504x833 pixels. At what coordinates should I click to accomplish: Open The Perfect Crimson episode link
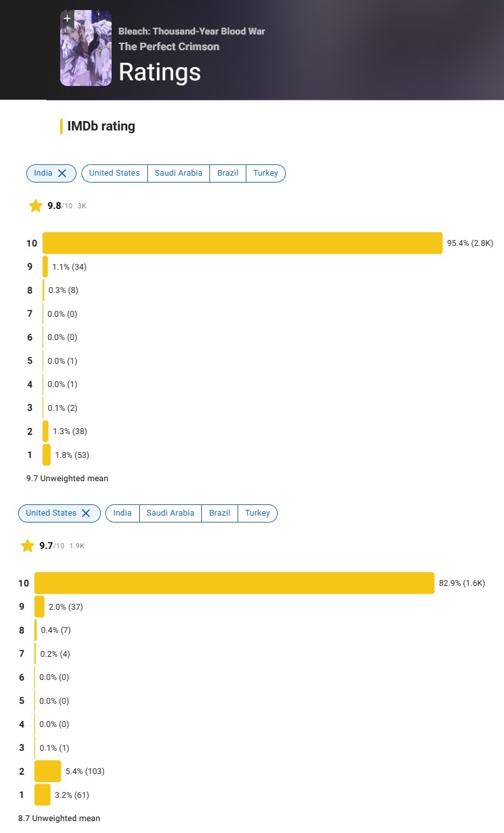point(169,46)
